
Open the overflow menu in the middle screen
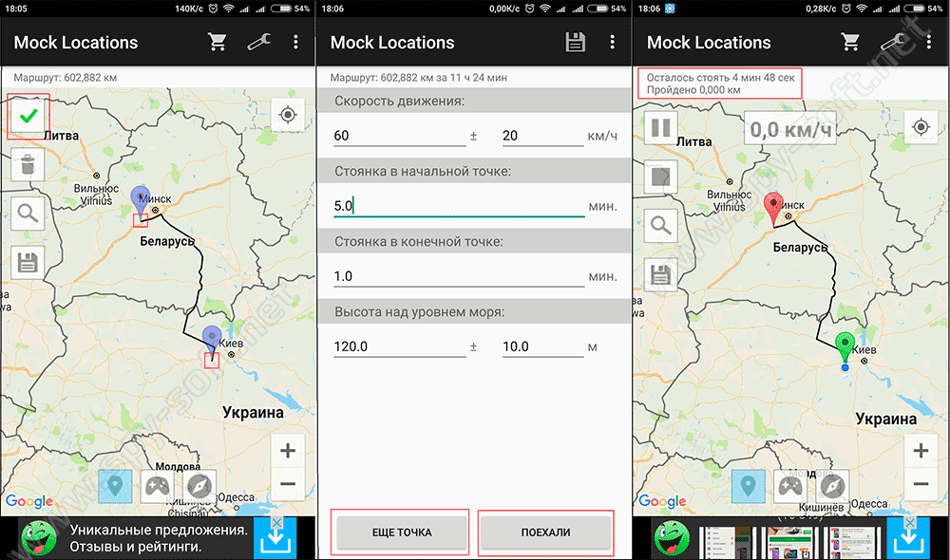pyautogui.click(x=613, y=43)
